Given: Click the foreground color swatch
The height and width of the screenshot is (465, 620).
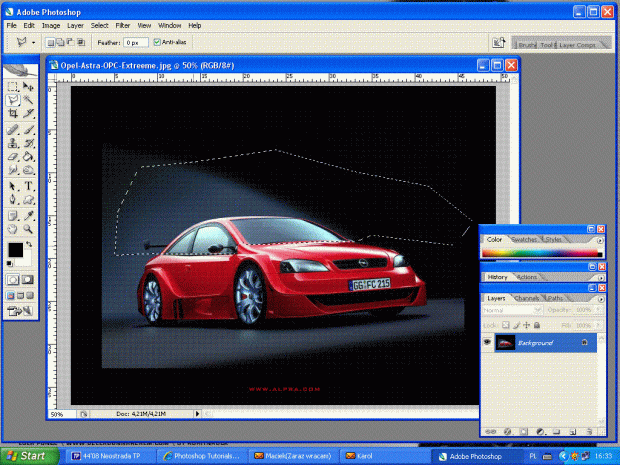Looking at the screenshot, I should pos(15,249).
